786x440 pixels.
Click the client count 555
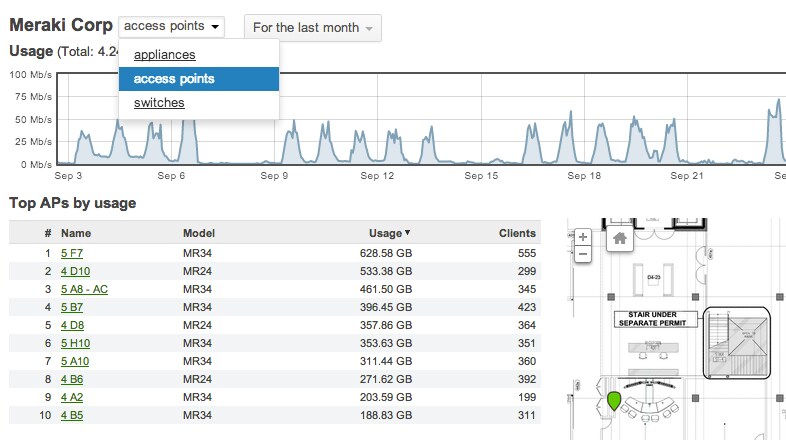click(527, 253)
